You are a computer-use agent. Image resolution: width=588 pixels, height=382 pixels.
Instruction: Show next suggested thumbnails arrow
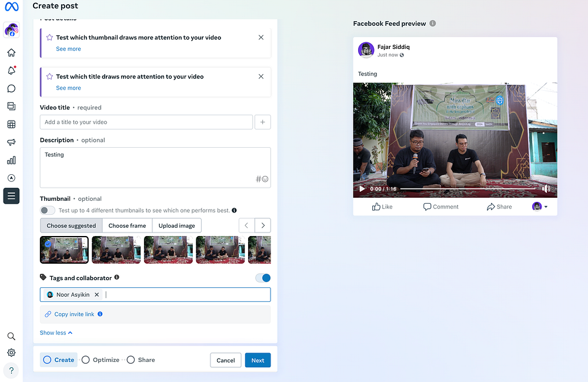pos(263,225)
